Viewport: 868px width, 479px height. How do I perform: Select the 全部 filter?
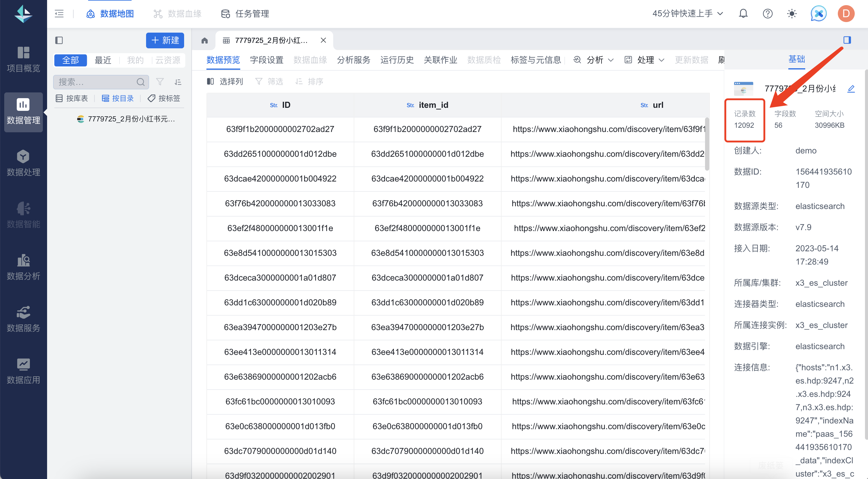(x=70, y=60)
